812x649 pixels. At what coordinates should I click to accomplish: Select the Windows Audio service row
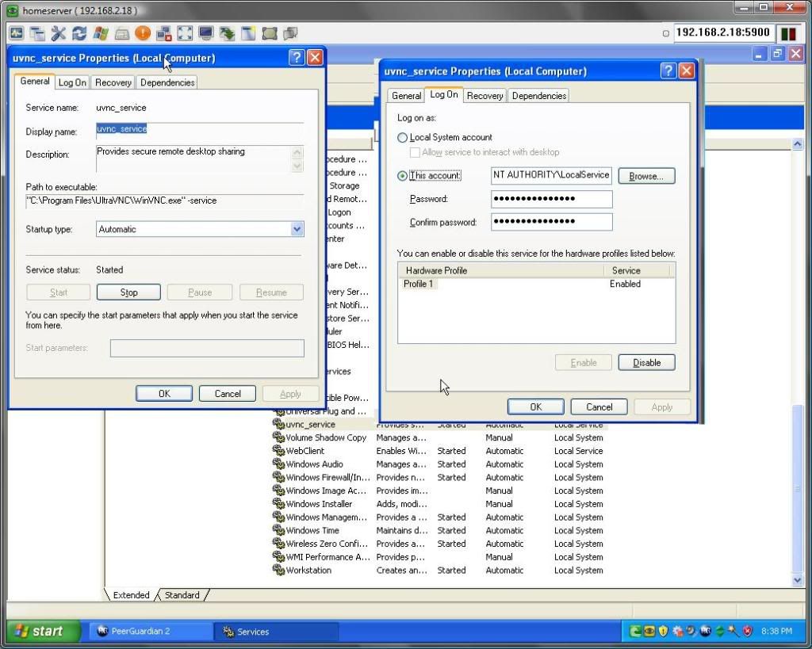coord(439,464)
